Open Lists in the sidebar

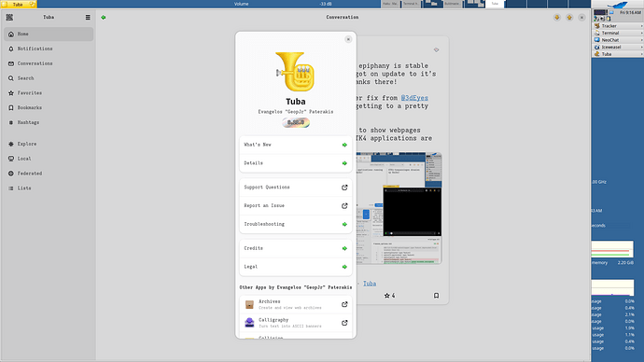click(x=49, y=188)
